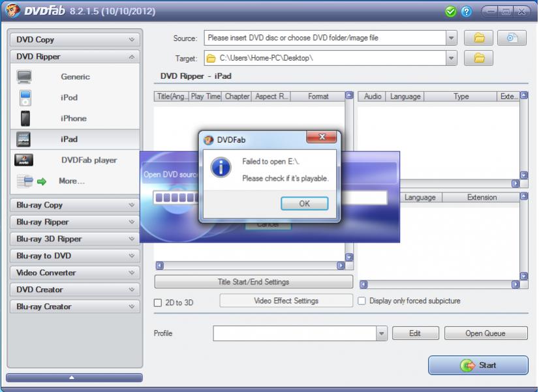Click the scroll-down arrow of the title list
The image size is (539, 392).
point(349,257)
